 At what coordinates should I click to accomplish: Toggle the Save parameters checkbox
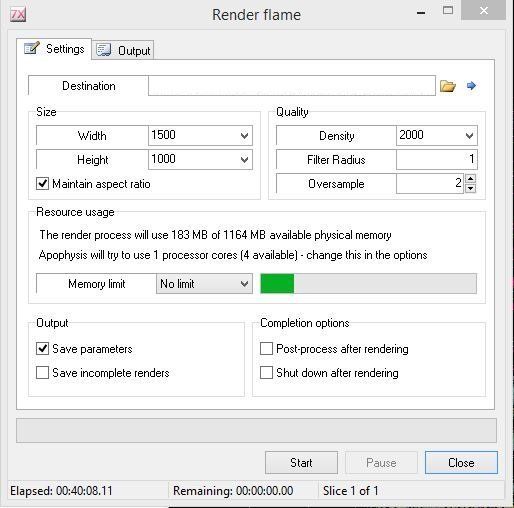[42, 349]
